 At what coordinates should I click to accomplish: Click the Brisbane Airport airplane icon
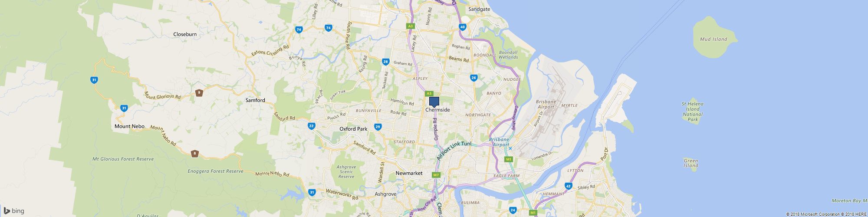click(510, 148)
